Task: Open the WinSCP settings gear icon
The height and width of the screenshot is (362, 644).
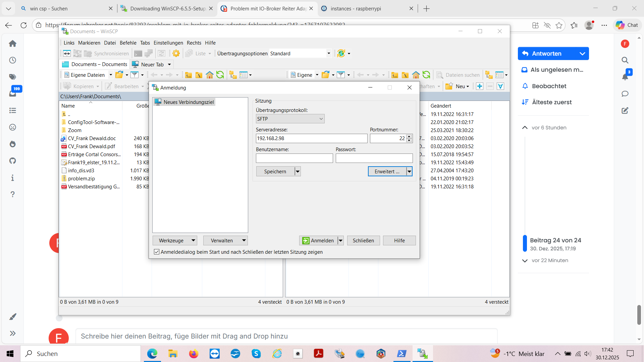Action: coord(176,53)
